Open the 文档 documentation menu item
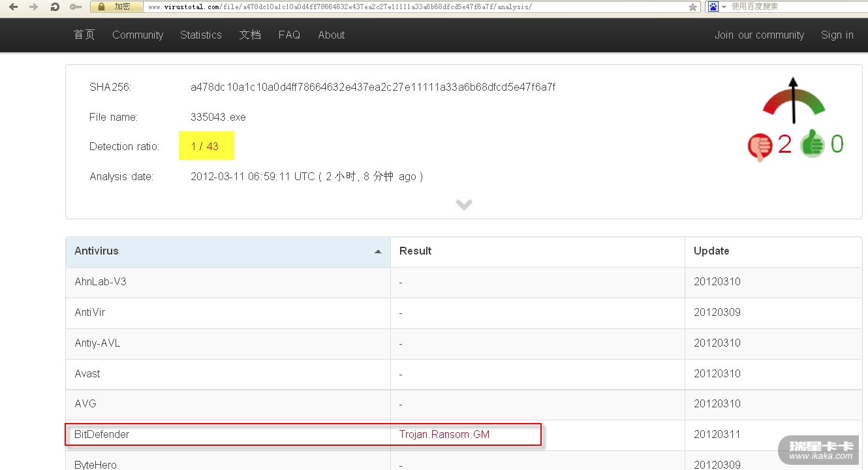Viewport: 868px width, 470px height. [250, 35]
